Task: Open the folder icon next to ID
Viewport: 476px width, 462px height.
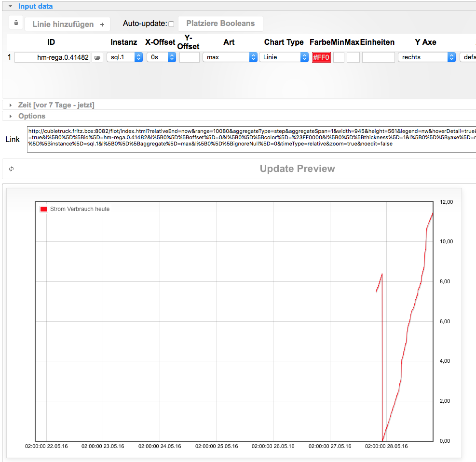Action: tap(97, 57)
